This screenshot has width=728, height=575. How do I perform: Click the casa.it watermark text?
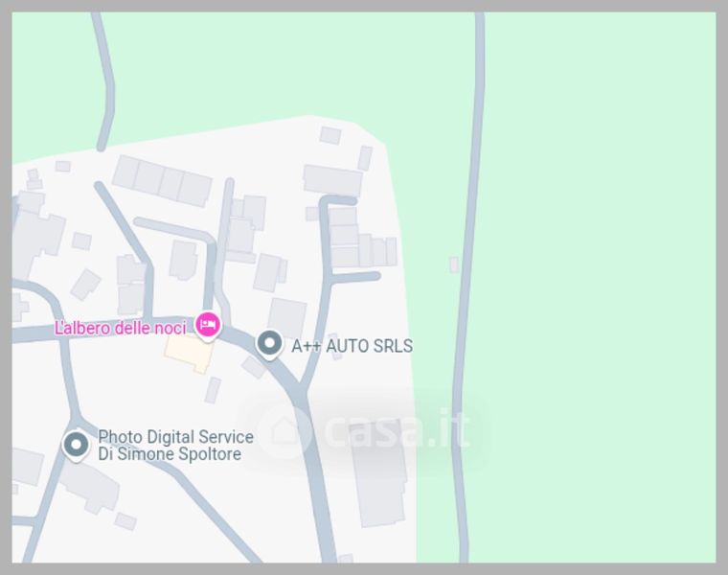pyautogui.click(x=398, y=429)
